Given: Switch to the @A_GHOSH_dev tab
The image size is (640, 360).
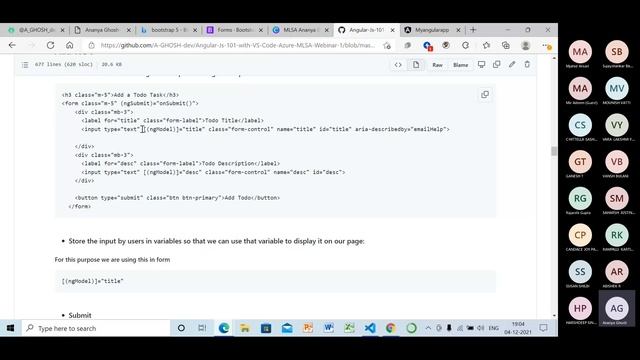Looking at the screenshot, I should click(x=36, y=30).
